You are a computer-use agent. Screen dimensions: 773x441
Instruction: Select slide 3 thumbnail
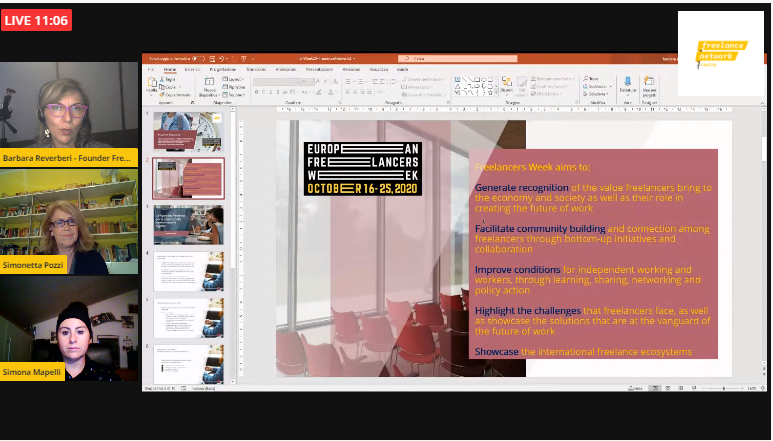(188, 225)
